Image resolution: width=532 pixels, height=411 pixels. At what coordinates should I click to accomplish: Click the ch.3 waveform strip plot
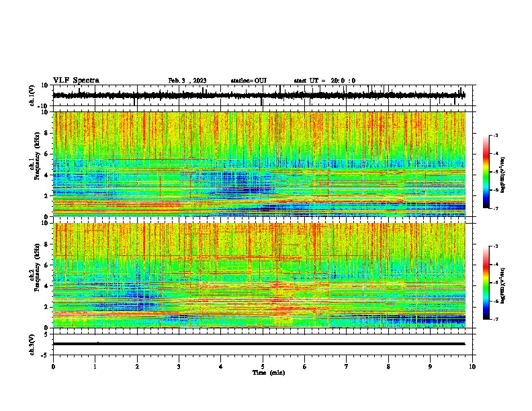pyautogui.click(x=264, y=345)
